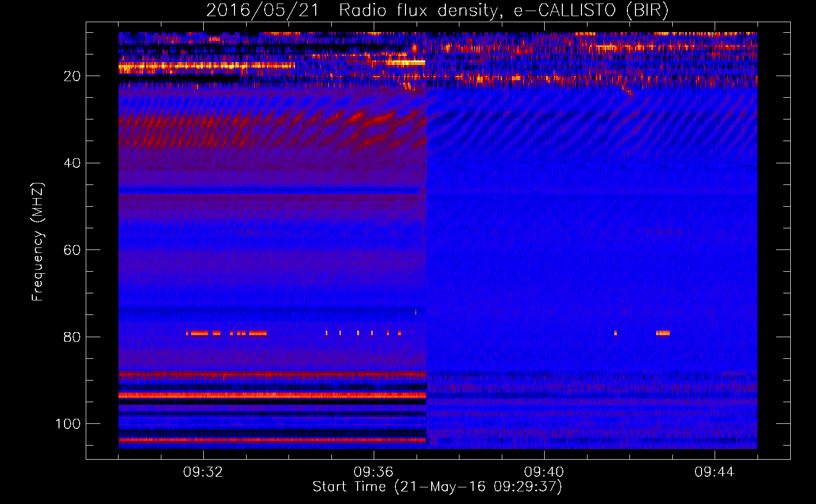
Task: Click the frequency tick label '60'
Action: pyautogui.click(x=72, y=250)
